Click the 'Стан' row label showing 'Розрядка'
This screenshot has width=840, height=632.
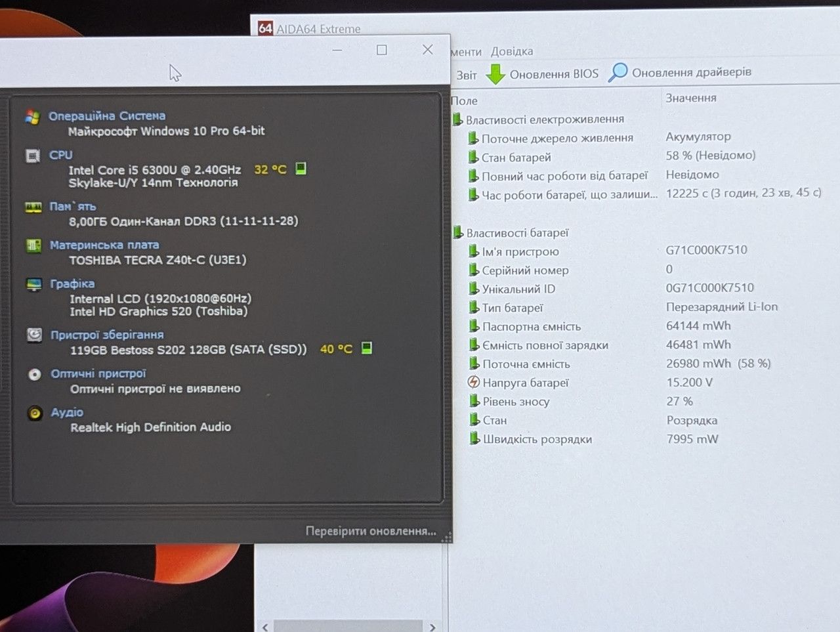tap(495, 420)
